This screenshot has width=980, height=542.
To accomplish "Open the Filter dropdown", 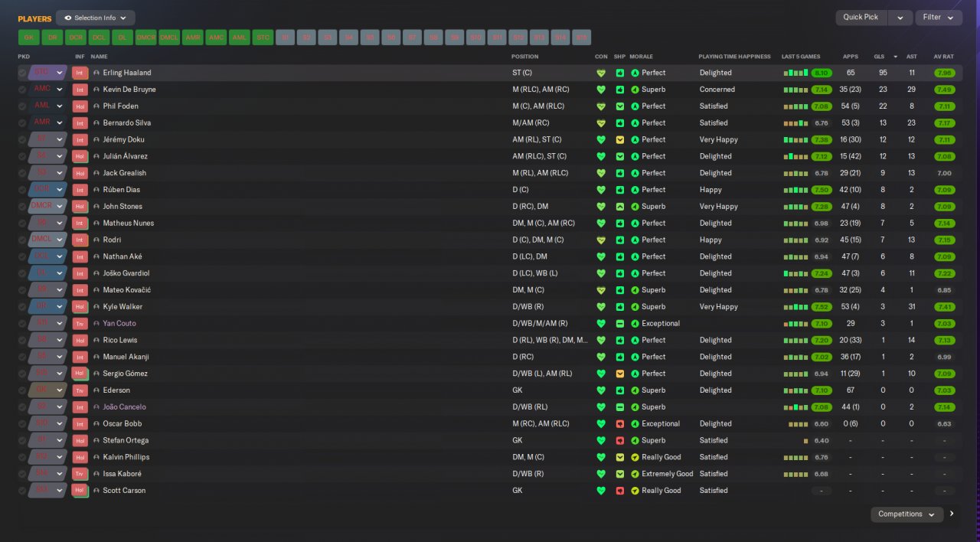I will point(939,18).
